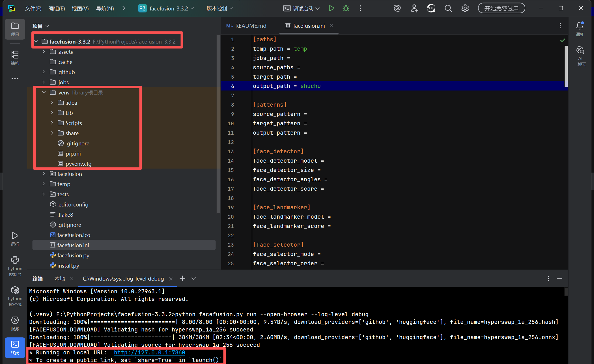Image resolution: width=594 pixels, height=364 pixels.
Task: Open the facefusion-3.3.2 project selector dropdown
Action: [167, 8]
